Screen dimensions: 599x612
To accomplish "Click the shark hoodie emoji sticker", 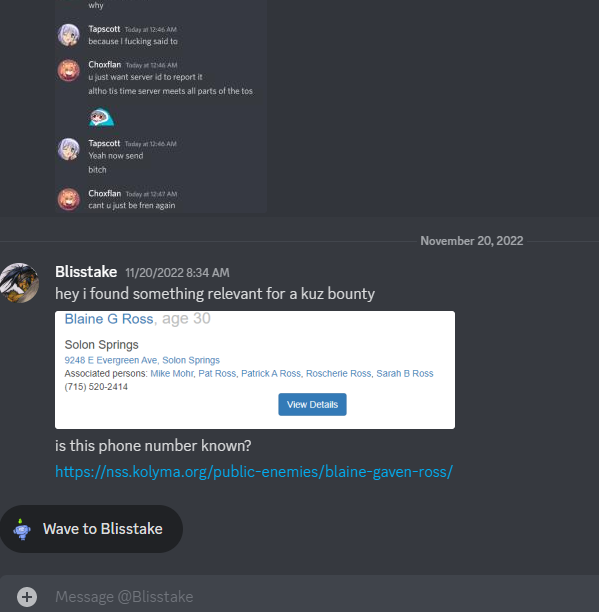I will point(101,117).
